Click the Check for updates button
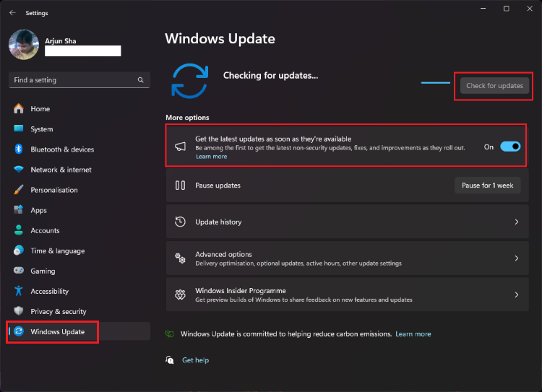 tap(494, 86)
